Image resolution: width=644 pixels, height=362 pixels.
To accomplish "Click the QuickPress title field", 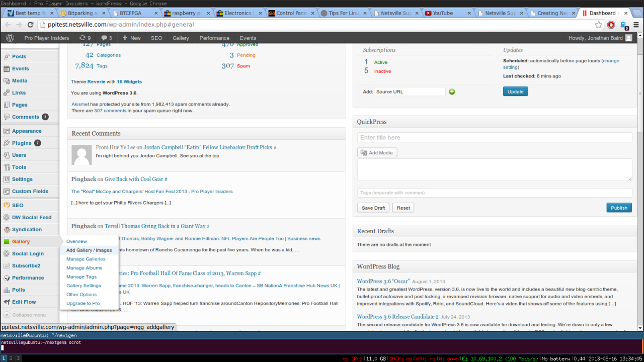I will coord(495,137).
